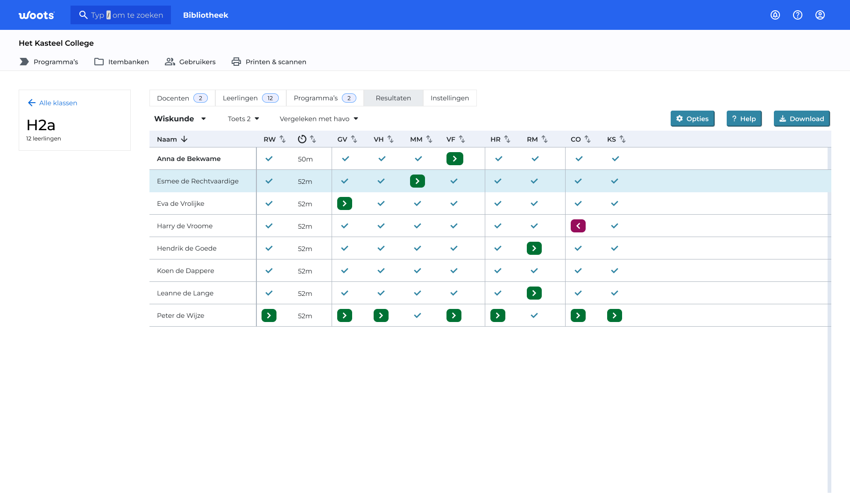Go back via Alle klassen link
The height and width of the screenshot is (504, 850).
click(53, 103)
